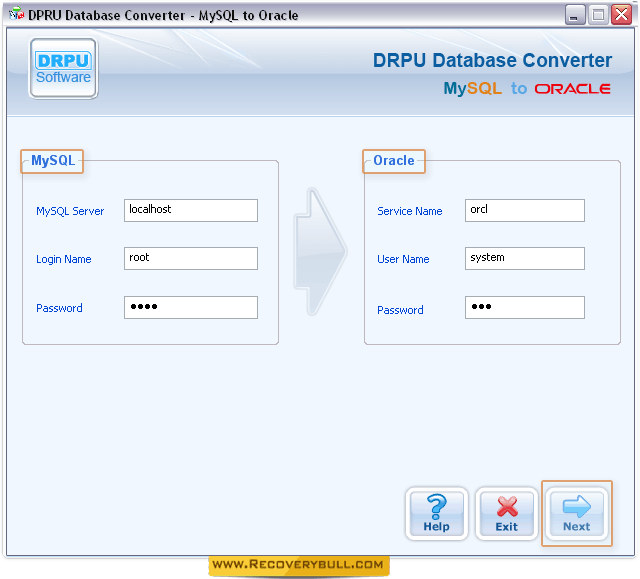Click the 'DRPU Database Converter' banner heading
This screenshot has width=640, height=579.
point(492,60)
